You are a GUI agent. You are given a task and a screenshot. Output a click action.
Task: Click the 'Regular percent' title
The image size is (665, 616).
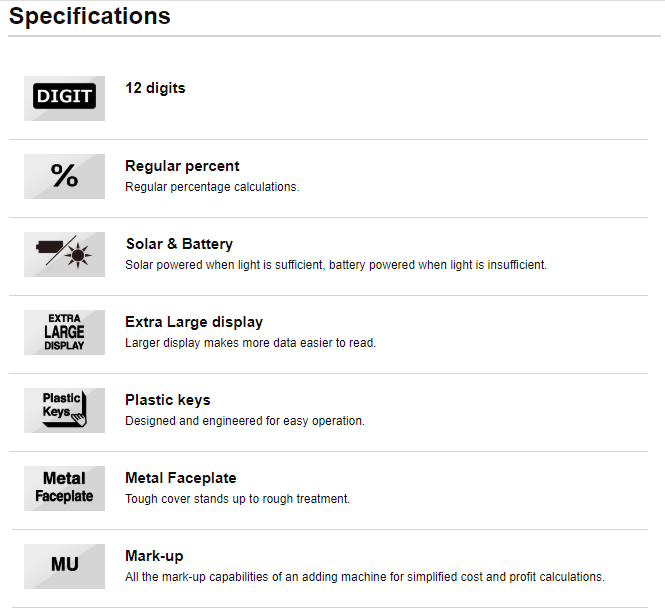click(182, 166)
